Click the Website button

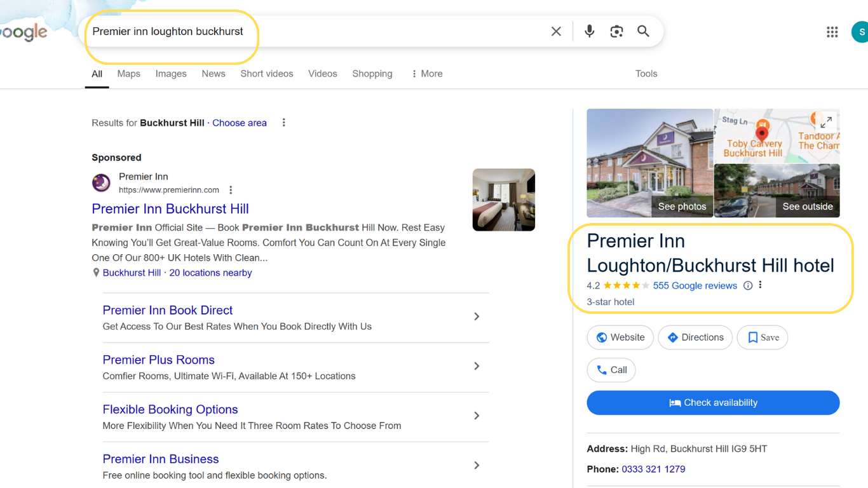click(620, 337)
